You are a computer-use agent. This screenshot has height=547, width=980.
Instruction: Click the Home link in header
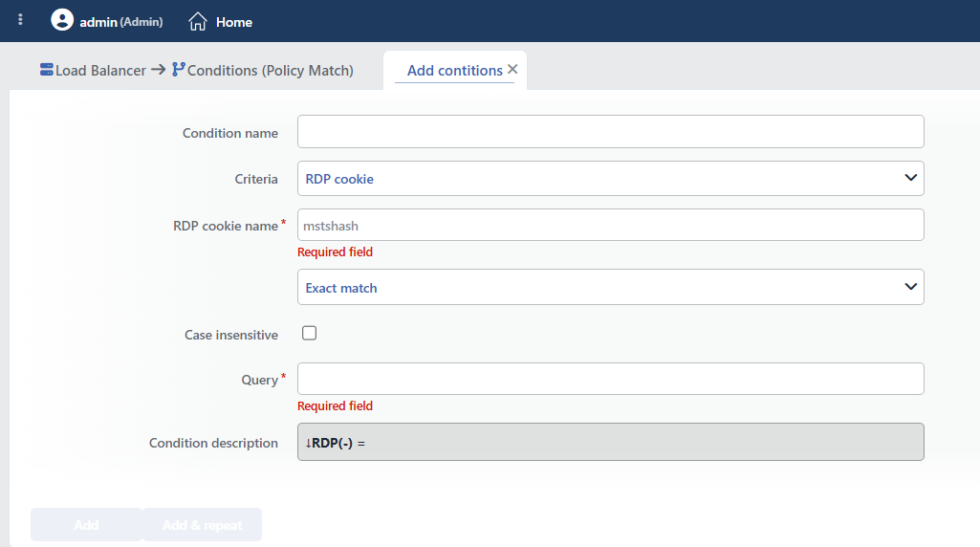(x=233, y=23)
